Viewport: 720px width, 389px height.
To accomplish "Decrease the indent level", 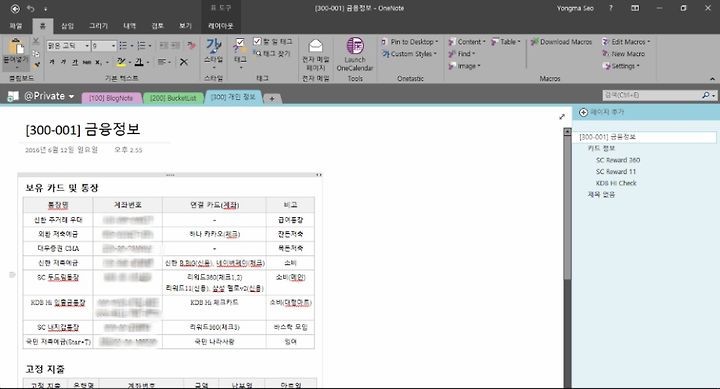I will [x=163, y=45].
